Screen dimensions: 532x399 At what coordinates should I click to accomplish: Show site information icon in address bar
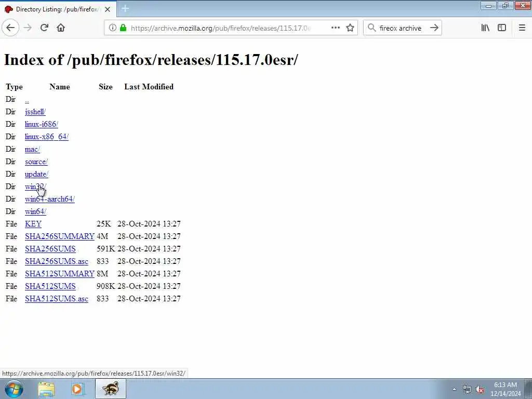point(112,28)
